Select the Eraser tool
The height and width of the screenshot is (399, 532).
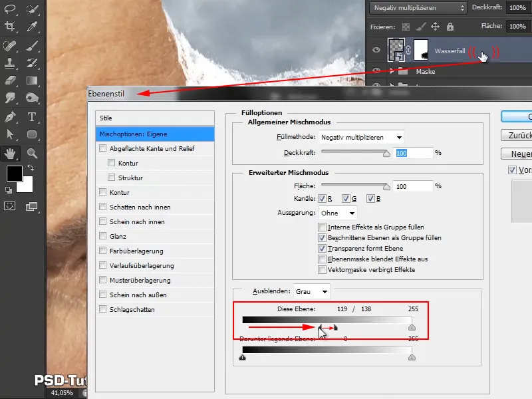[x=10, y=80]
